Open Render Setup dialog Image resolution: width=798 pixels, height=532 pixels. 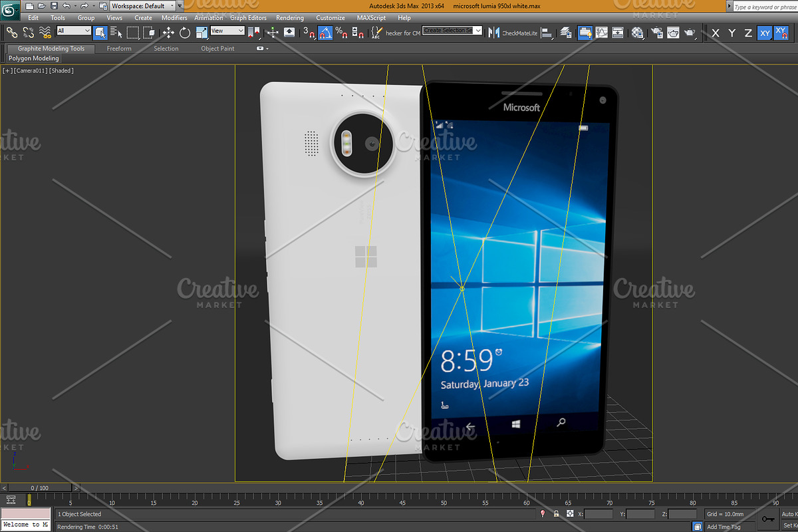coord(657,32)
